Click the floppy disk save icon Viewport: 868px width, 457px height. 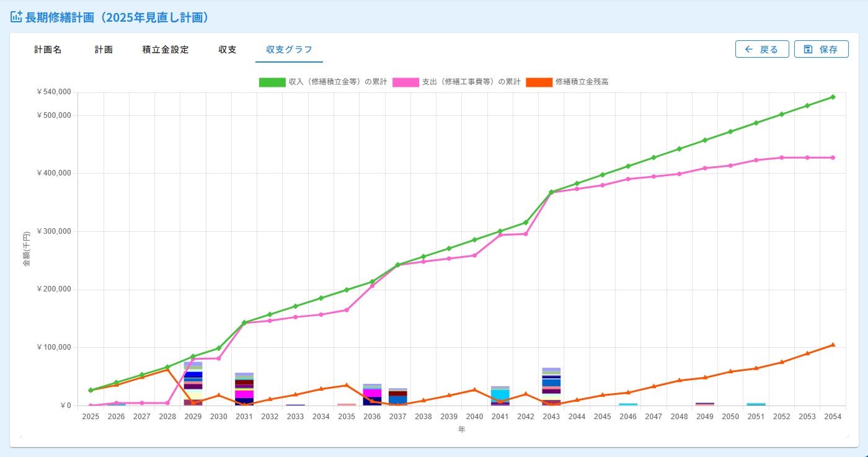point(808,50)
